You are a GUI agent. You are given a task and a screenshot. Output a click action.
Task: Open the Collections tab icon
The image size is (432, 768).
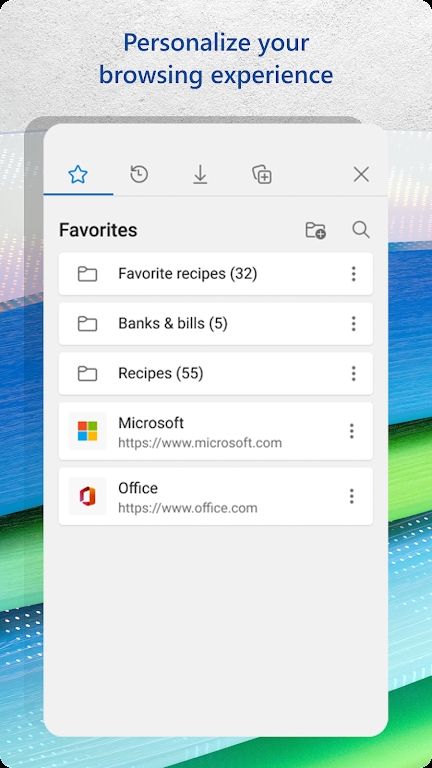point(262,174)
